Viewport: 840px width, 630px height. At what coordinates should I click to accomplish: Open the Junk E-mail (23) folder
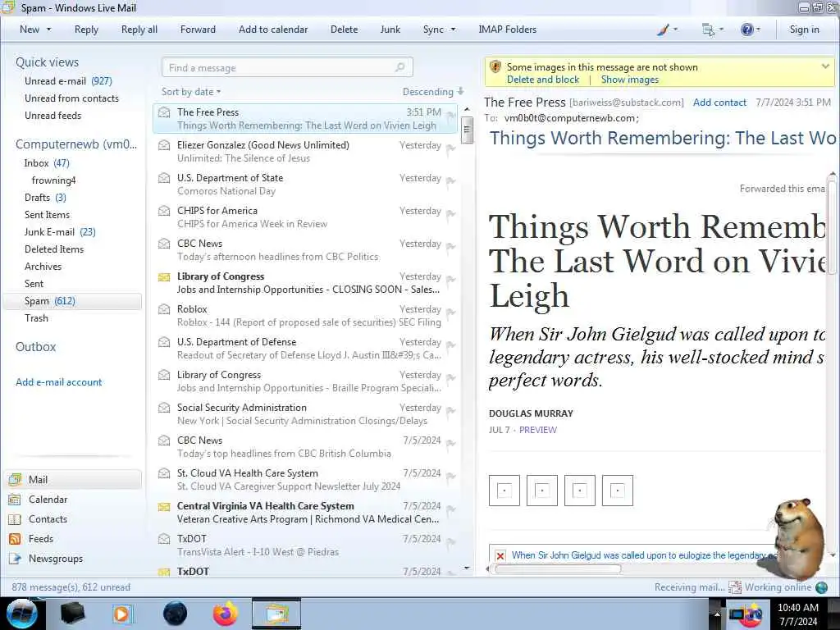pyautogui.click(x=60, y=232)
